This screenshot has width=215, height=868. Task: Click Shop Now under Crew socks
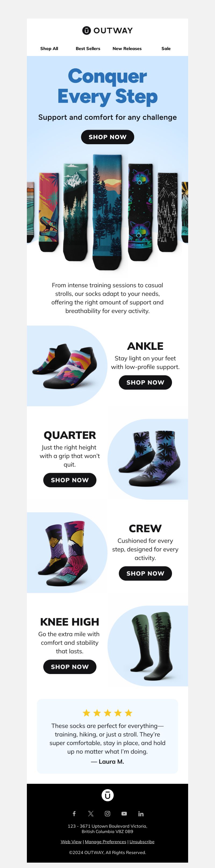145,573
